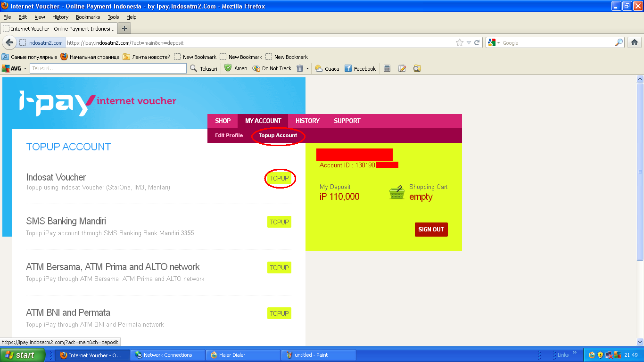Open the Help menu
The height and width of the screenshot is (362, 644).
pos(132,17)
